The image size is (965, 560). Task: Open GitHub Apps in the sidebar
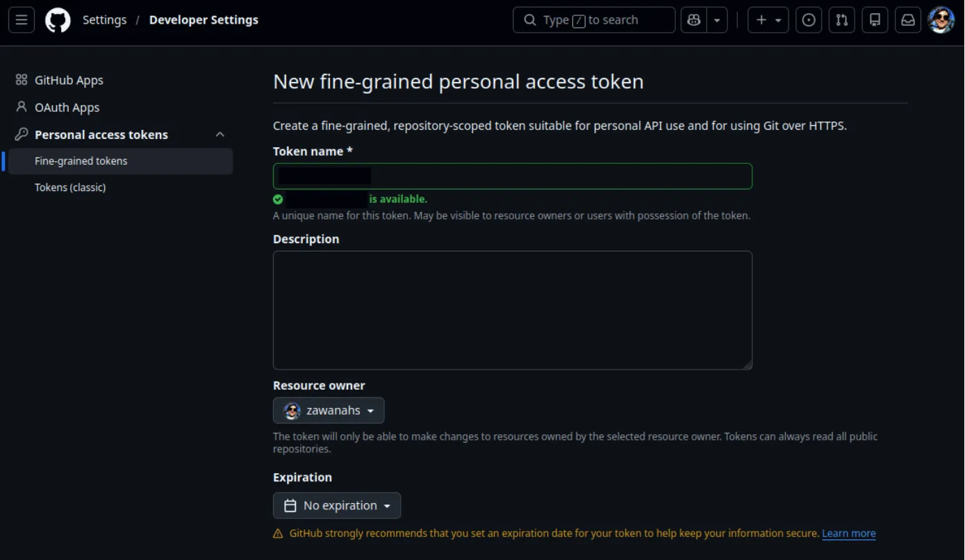click(x=69, y=80)
